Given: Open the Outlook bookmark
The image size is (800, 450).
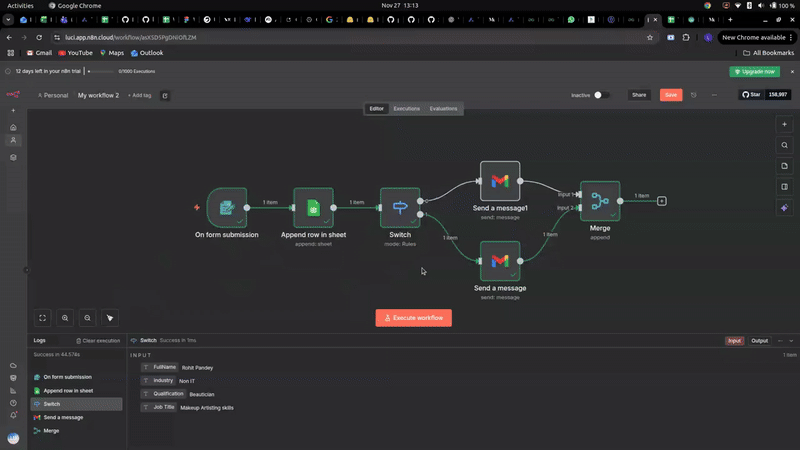Looking at the screenshot, I should point(147,53).
